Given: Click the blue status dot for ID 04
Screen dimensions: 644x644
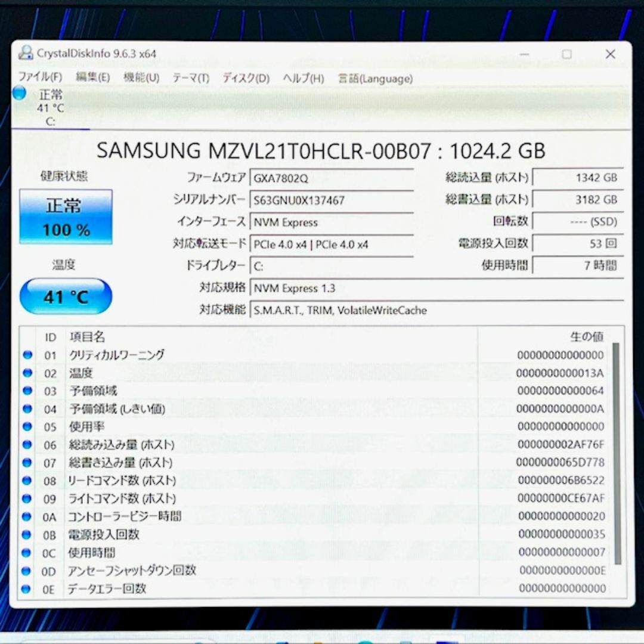Looking at the screenshot, I should tap(27, 408).
